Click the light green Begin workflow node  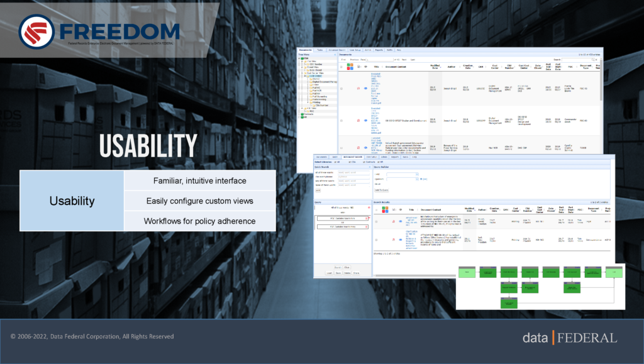[x=467, y=272]
